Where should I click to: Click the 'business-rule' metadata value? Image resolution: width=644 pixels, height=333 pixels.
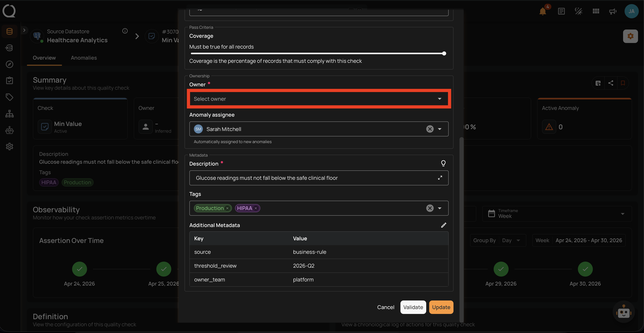pyautogui.click(x=309, y=252)
